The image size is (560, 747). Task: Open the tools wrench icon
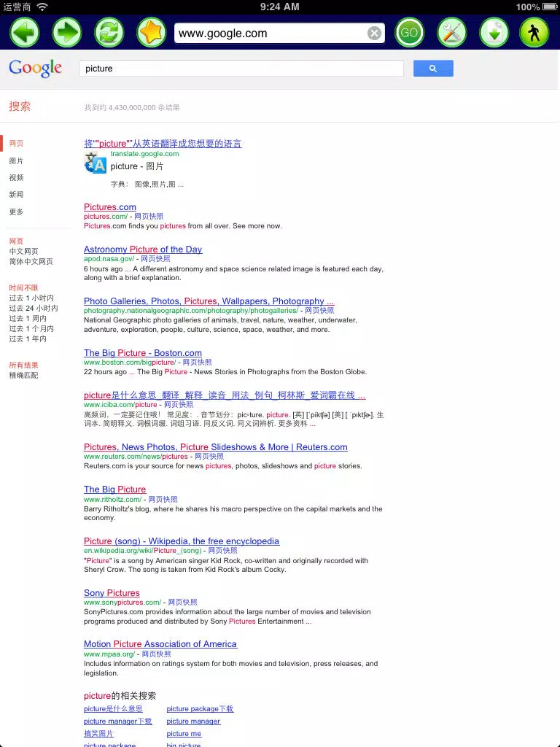click(451, 33)
